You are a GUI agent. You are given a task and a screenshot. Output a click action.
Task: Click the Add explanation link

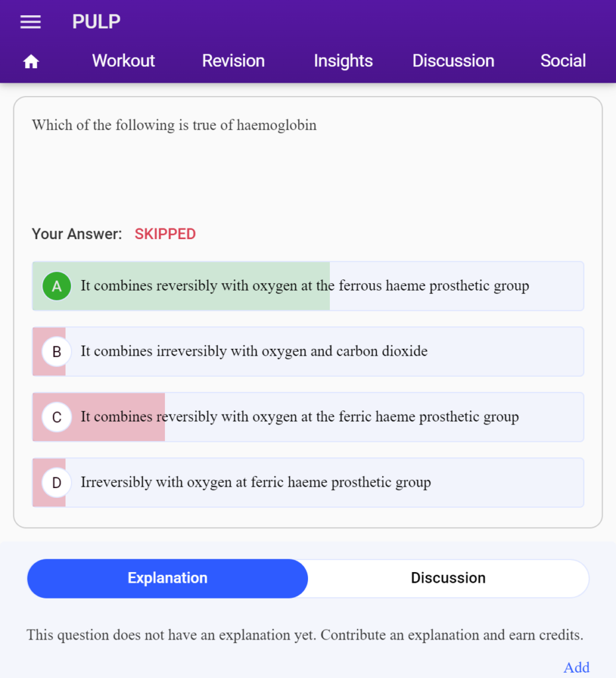coord(576,667)
